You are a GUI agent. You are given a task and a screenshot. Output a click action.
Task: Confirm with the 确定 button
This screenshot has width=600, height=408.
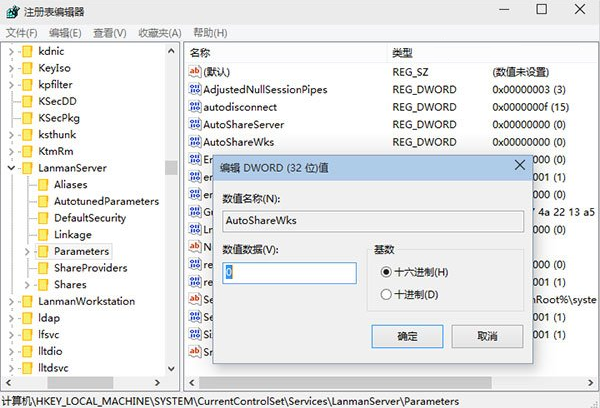[407, 336]
